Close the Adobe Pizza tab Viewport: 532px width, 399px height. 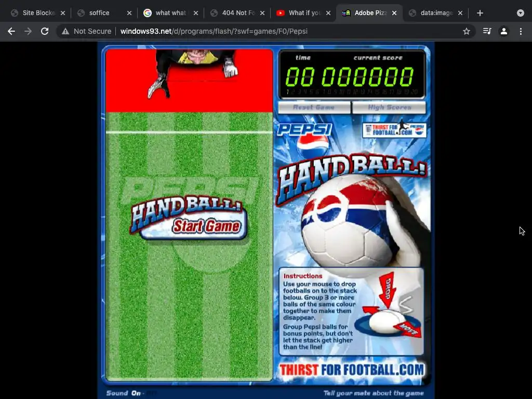click(394, 13)
